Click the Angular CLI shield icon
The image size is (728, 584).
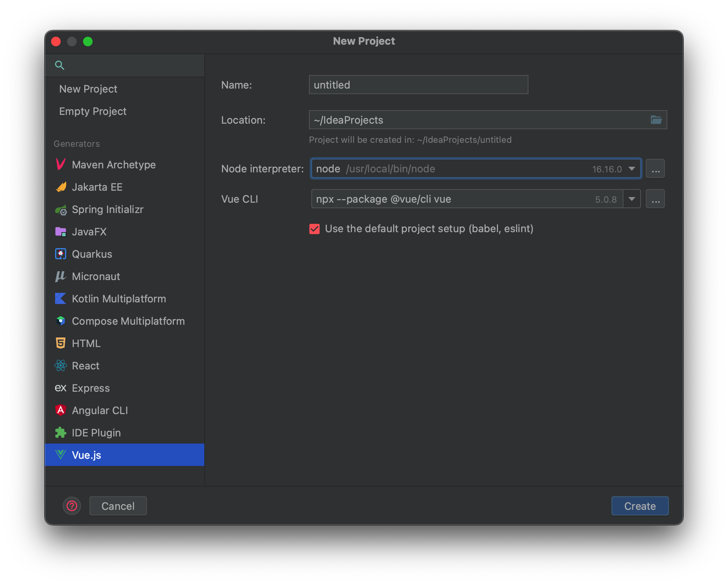[x=61, y=410]
